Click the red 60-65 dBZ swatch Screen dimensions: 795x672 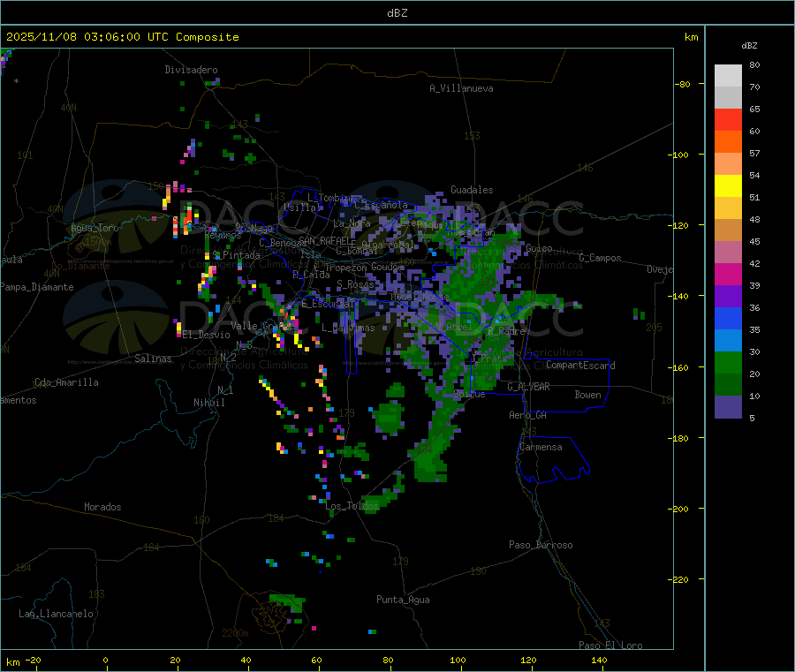(728, 119)
